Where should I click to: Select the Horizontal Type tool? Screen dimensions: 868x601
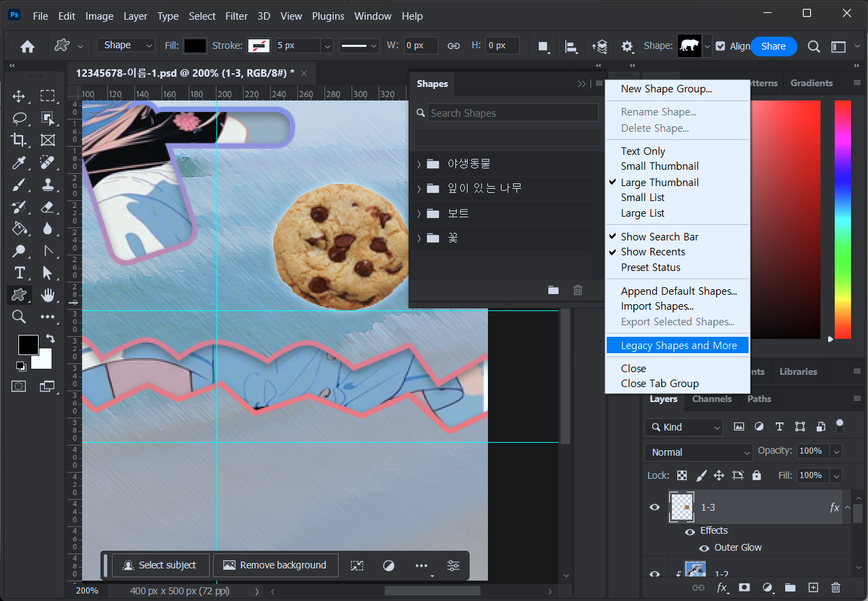pos(19,273)
